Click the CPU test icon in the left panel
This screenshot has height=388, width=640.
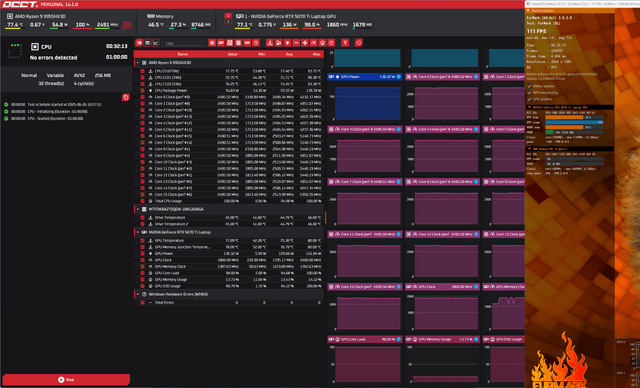coord(35,47)
